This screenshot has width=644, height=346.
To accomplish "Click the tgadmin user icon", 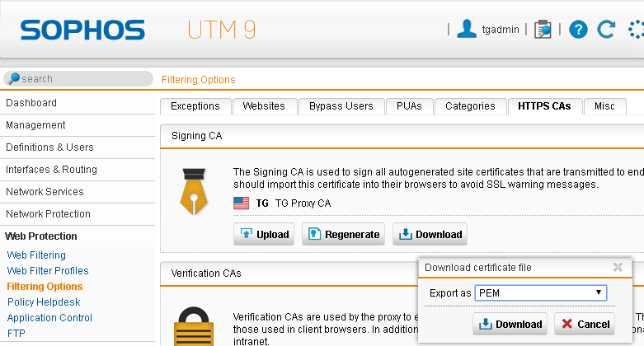I will (467, 29).
